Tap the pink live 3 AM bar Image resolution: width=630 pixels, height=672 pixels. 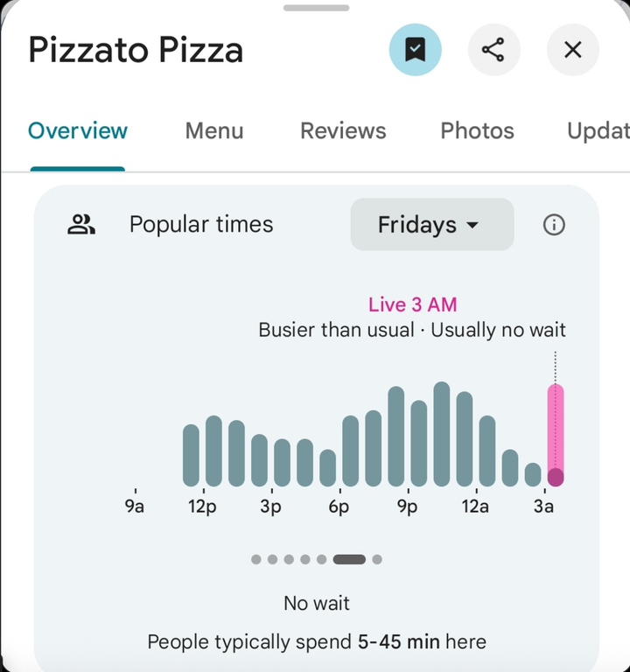tap(556, 435)
